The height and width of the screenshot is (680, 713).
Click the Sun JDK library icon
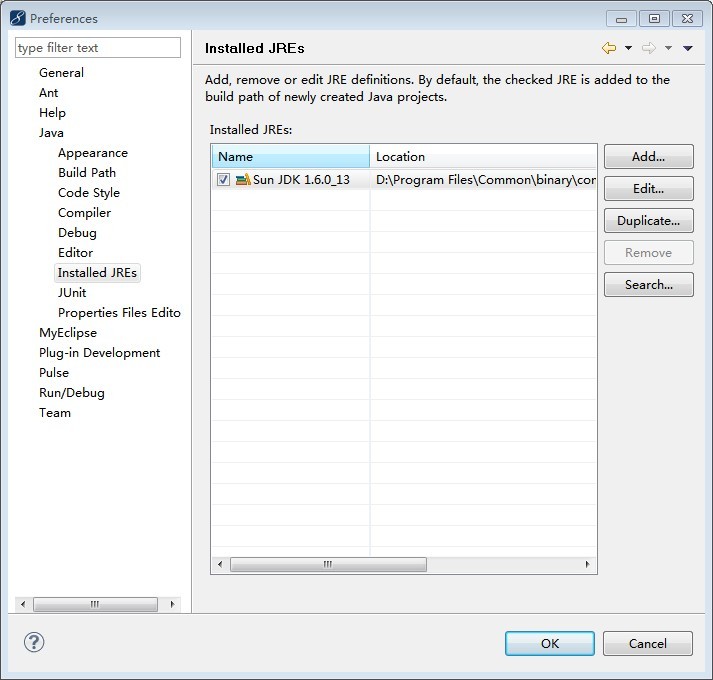243,180
